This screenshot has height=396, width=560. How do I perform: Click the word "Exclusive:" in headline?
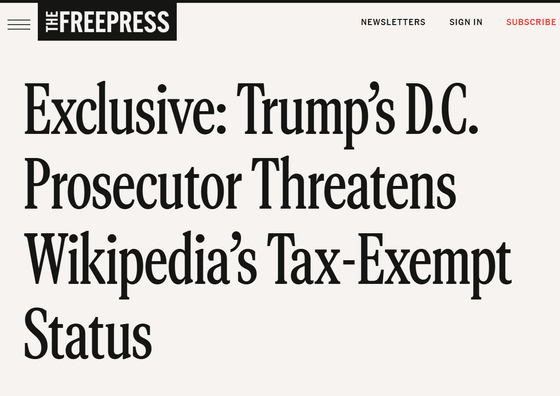tap(125, 109)
